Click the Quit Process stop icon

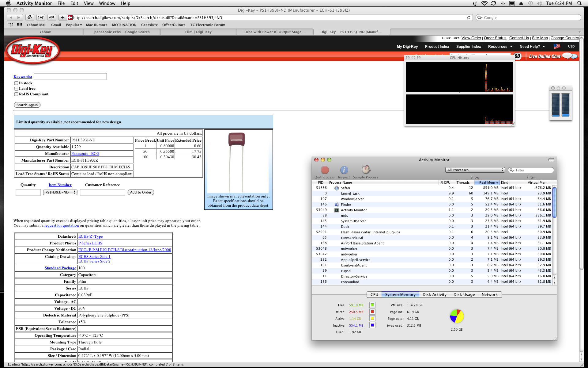point(325,170)
